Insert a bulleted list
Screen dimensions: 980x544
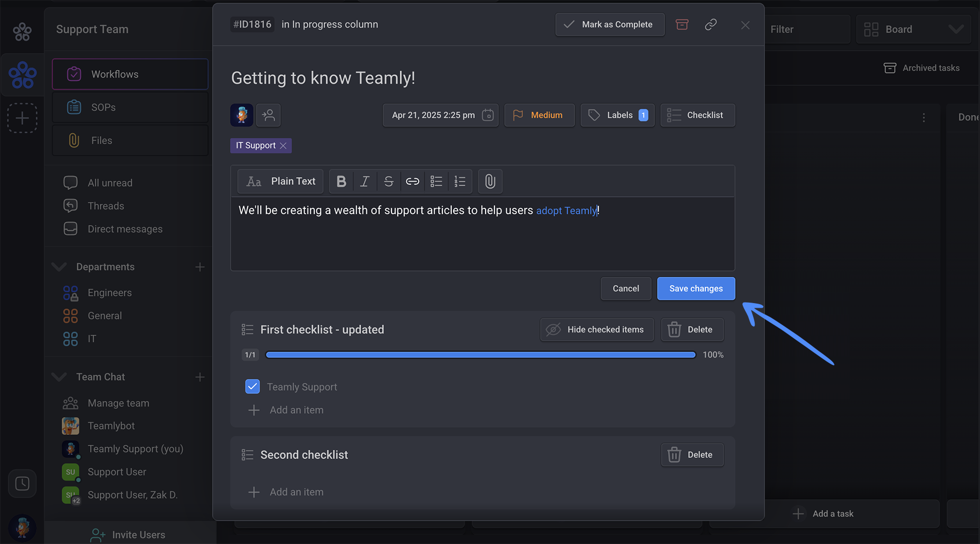coord(436,181)
